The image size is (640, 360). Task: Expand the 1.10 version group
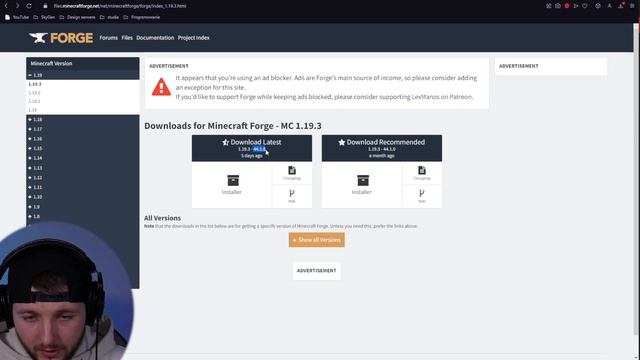(x=35, y=197)
